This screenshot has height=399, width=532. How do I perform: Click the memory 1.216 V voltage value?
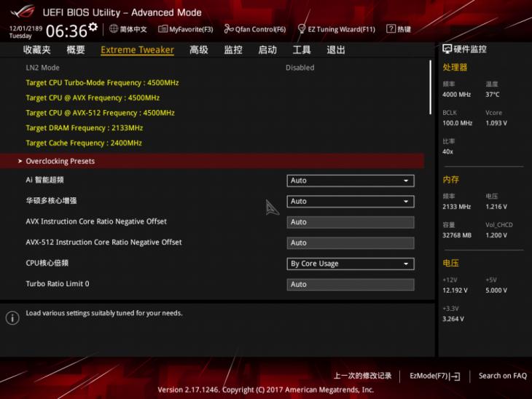click(x=496, y=207)
